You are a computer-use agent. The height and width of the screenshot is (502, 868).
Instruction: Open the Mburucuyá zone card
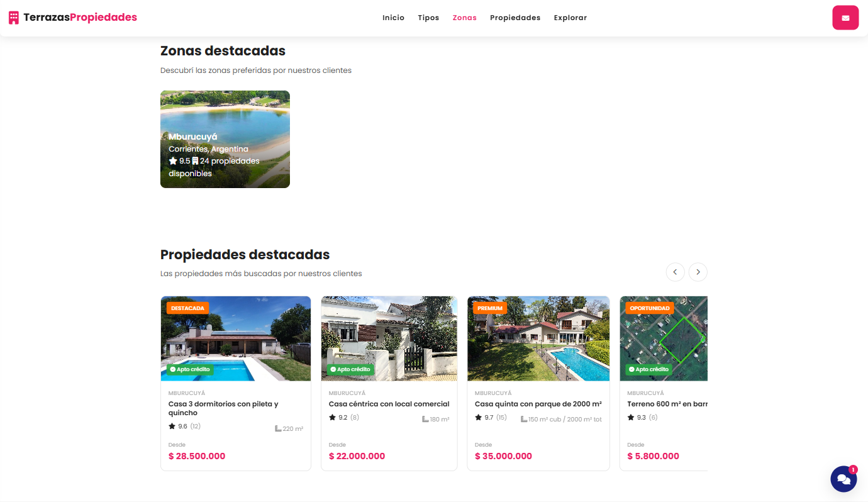(225, 139)
